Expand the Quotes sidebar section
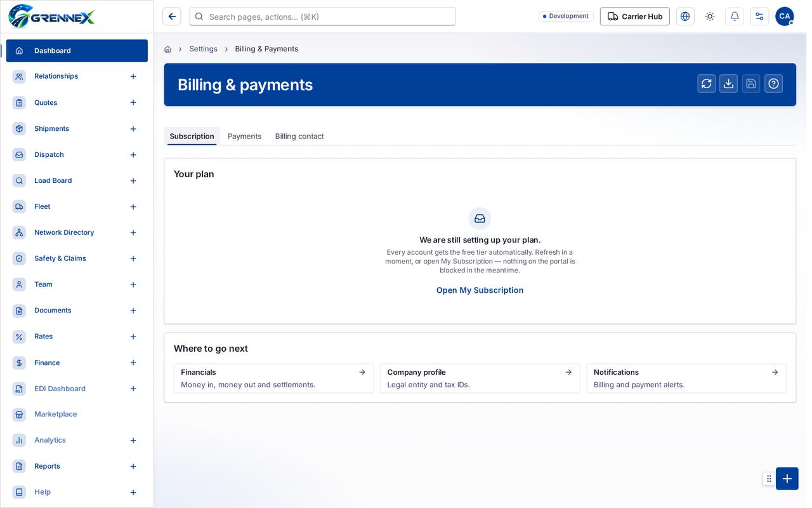This screenshot has height=508, width=812. click(x=133, y=102)
